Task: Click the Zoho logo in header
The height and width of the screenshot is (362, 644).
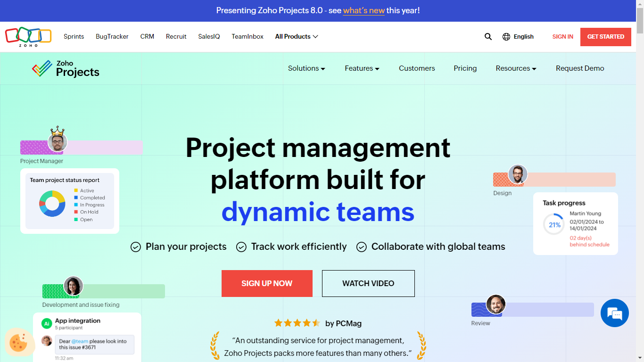Action: (28, 37)
